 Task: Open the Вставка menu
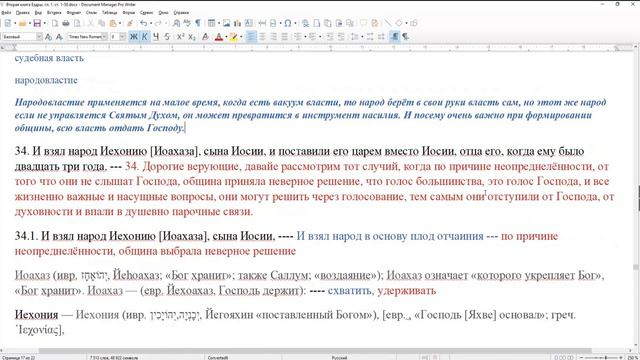point(54,13)
